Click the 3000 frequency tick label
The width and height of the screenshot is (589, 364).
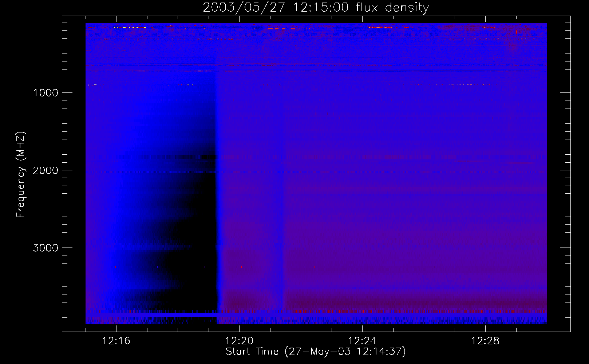[x=46, y=248]
